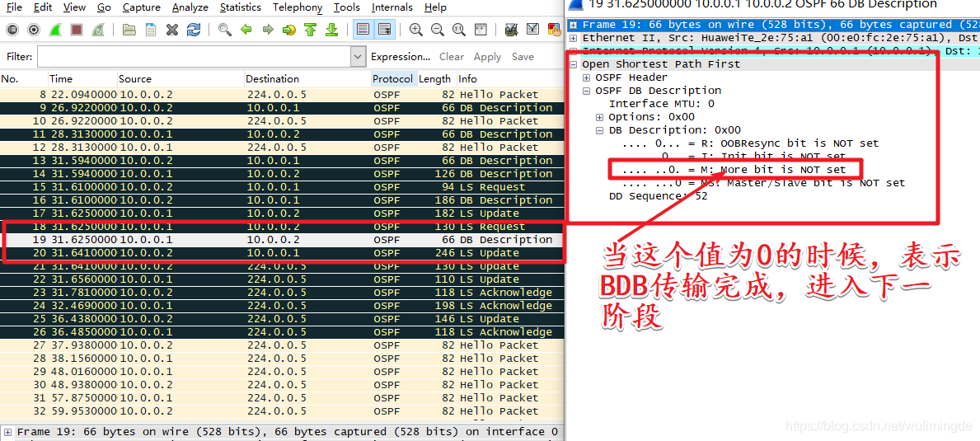Open the File menu
980x441 pixels.
click(14, 7)
